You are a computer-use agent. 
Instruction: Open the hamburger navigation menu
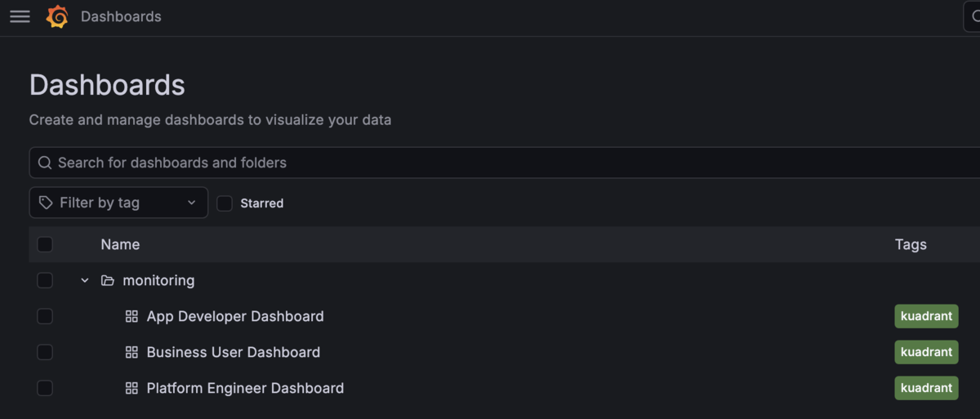20,16
